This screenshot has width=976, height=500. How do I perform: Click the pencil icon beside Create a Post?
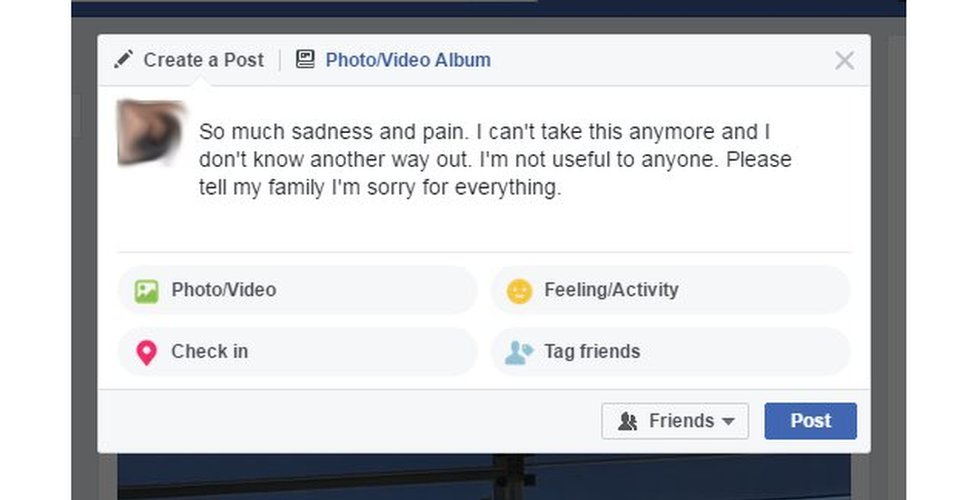[x=123, y=60]
